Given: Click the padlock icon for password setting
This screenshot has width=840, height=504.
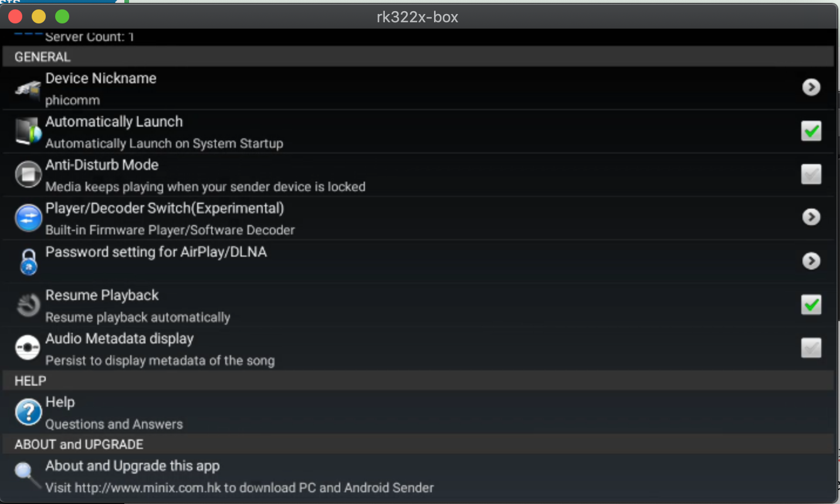Looking at the screenshot, I should [28, 262].
